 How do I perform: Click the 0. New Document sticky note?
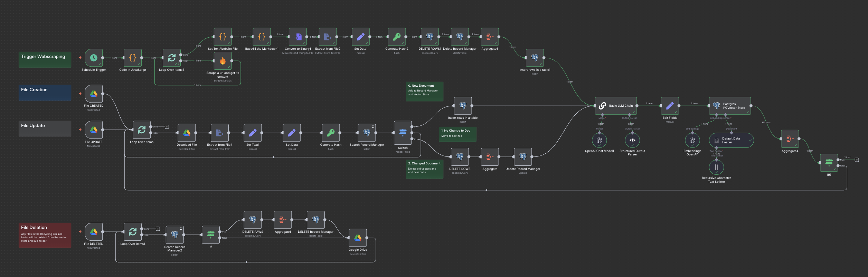point(424,92)
